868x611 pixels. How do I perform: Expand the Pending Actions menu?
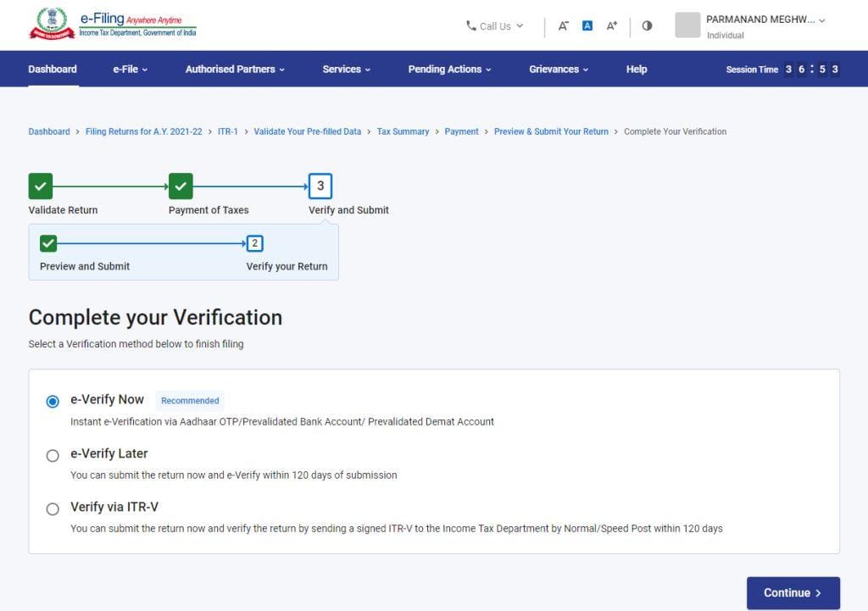pos(449,69)
